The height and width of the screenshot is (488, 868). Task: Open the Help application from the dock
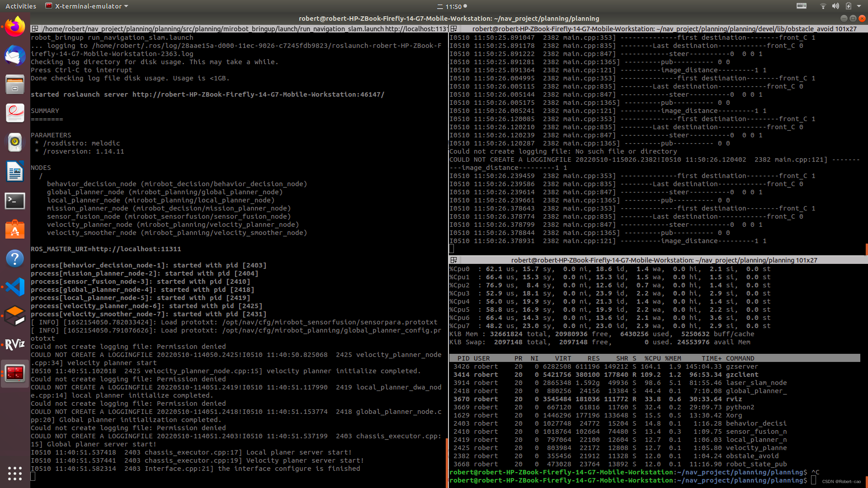[x=15, y=259]
